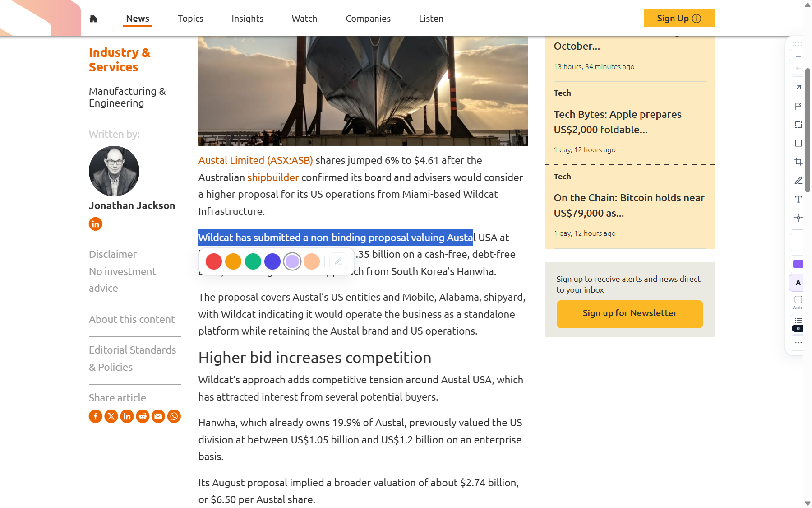Select the pen drawing tool in toolbar
This screenshot has height=508, width=812.
coord(798,181)
